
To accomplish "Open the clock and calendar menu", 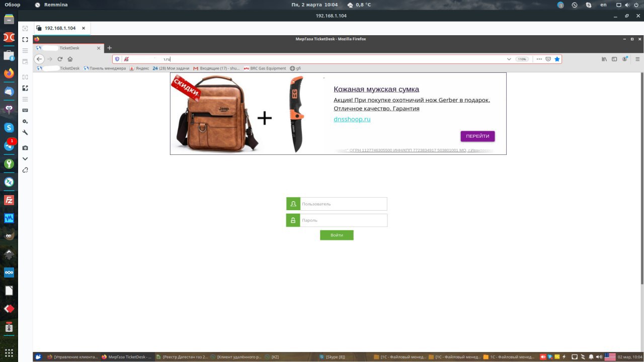I will [314, 5].
